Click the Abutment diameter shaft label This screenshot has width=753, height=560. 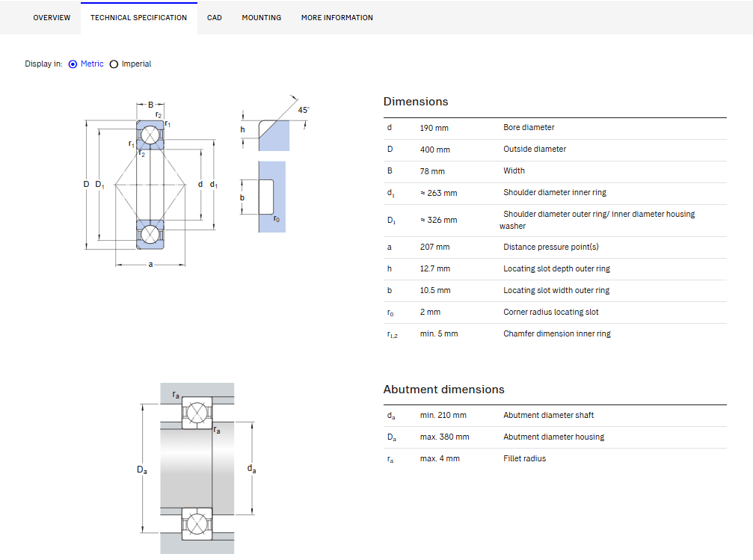click(x=548, y=415)
